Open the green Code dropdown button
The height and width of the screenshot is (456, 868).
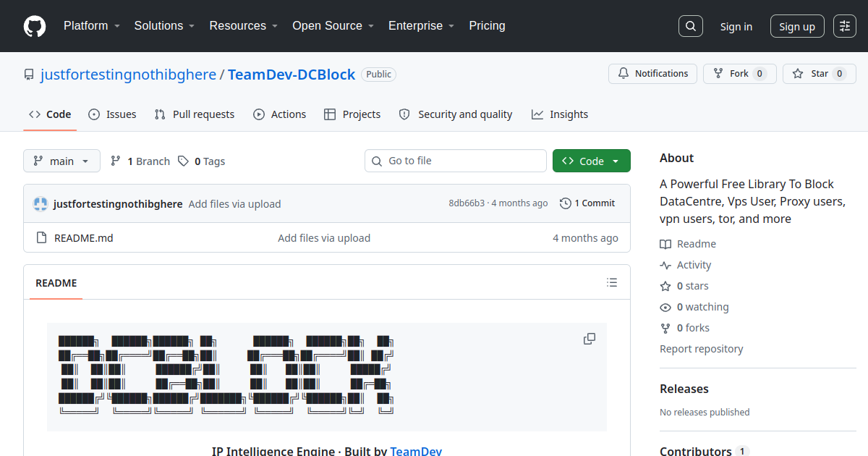[592, 161]
